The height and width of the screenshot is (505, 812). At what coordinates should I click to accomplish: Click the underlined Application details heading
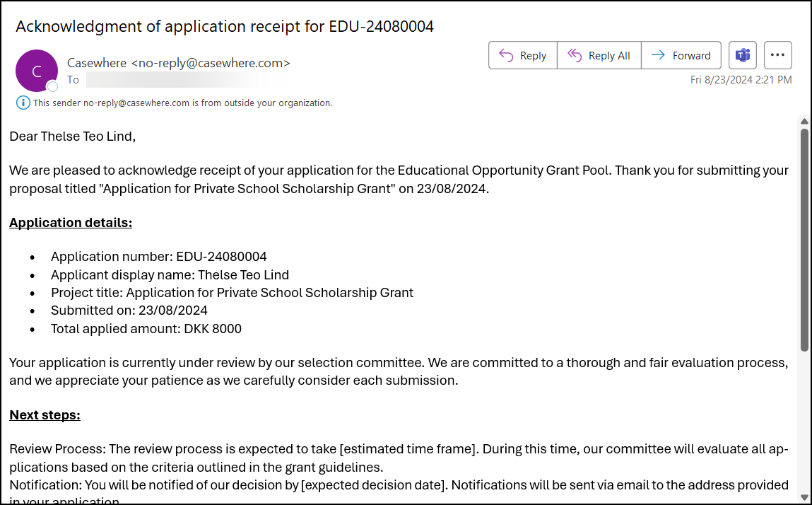(x=71, y=223)
